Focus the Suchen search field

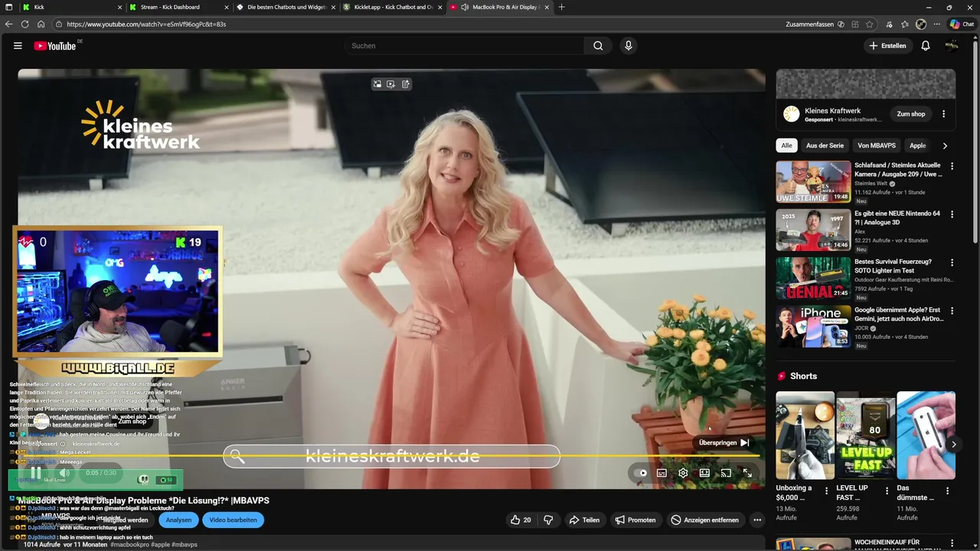(464, 46)
